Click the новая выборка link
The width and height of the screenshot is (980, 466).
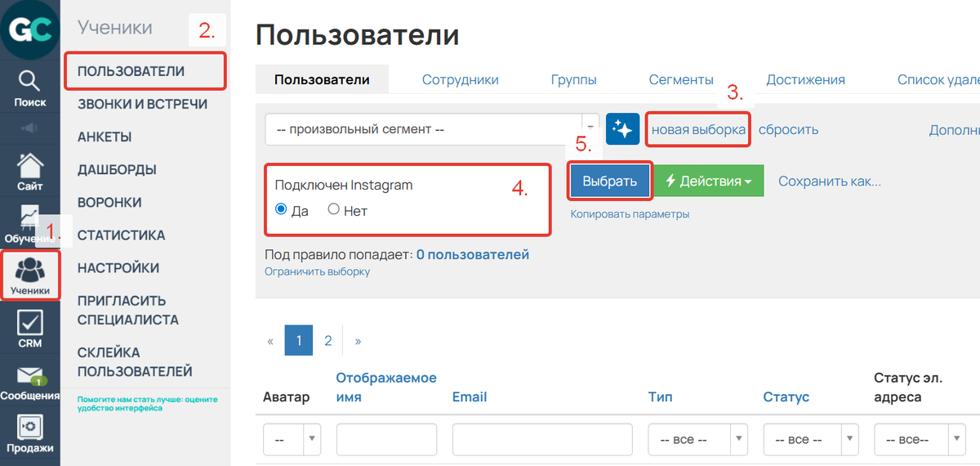click(x=698, y=129)
